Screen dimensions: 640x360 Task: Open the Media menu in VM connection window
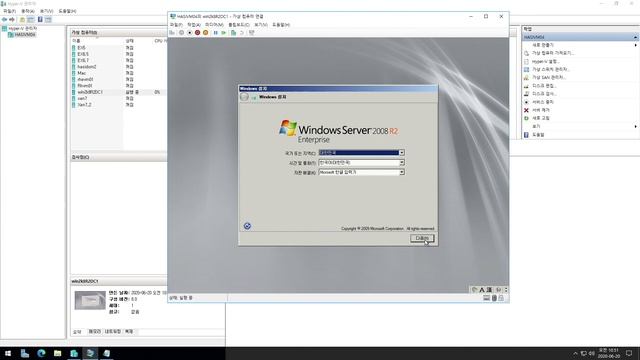[214, 25]
